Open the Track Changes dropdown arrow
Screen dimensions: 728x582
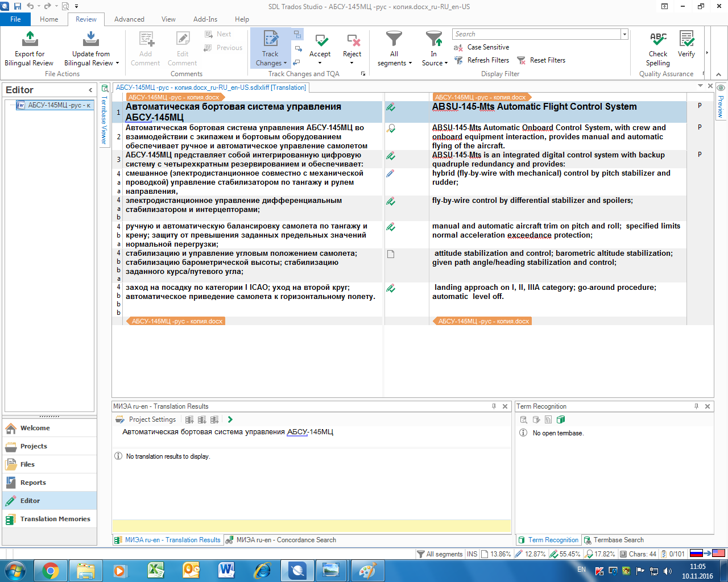[285, 63]
